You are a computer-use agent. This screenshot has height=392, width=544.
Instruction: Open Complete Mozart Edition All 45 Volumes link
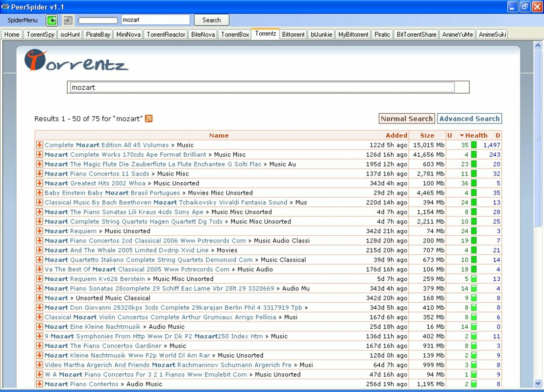click(x=106, y=145)
